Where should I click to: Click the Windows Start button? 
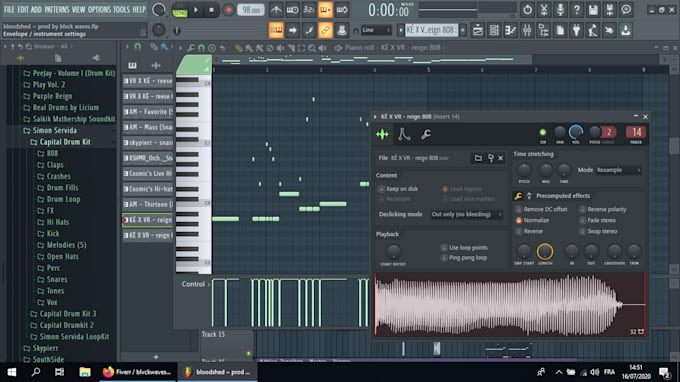click(12, 372)
